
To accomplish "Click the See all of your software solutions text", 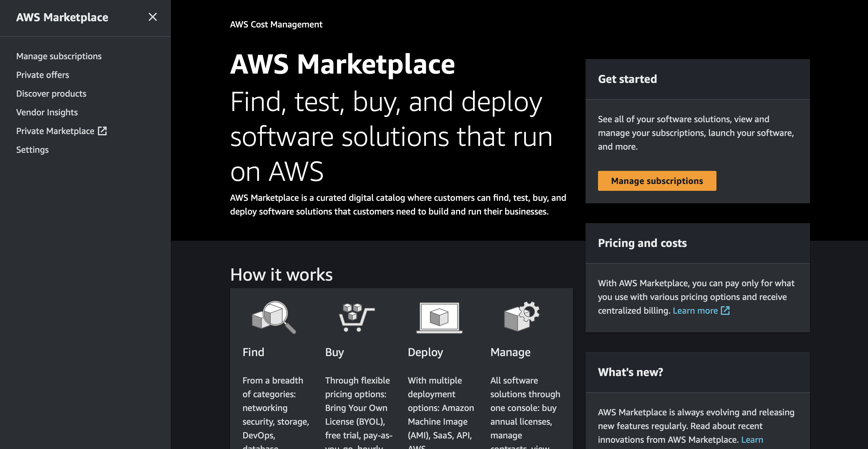I will point(696,133).
